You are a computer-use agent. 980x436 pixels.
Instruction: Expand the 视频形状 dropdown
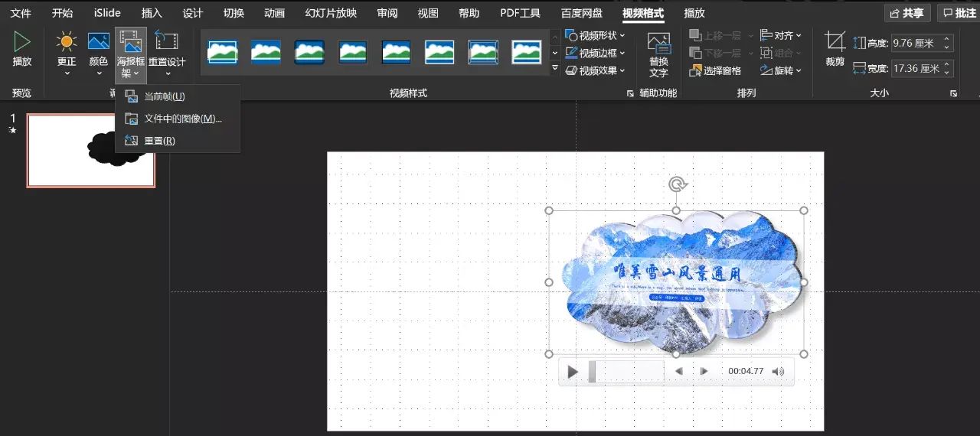pos(596,35)
